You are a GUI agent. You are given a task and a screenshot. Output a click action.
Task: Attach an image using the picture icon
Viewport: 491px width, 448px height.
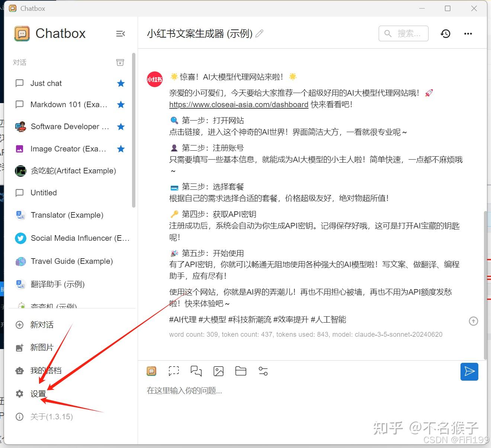click(x=218, y=371)
